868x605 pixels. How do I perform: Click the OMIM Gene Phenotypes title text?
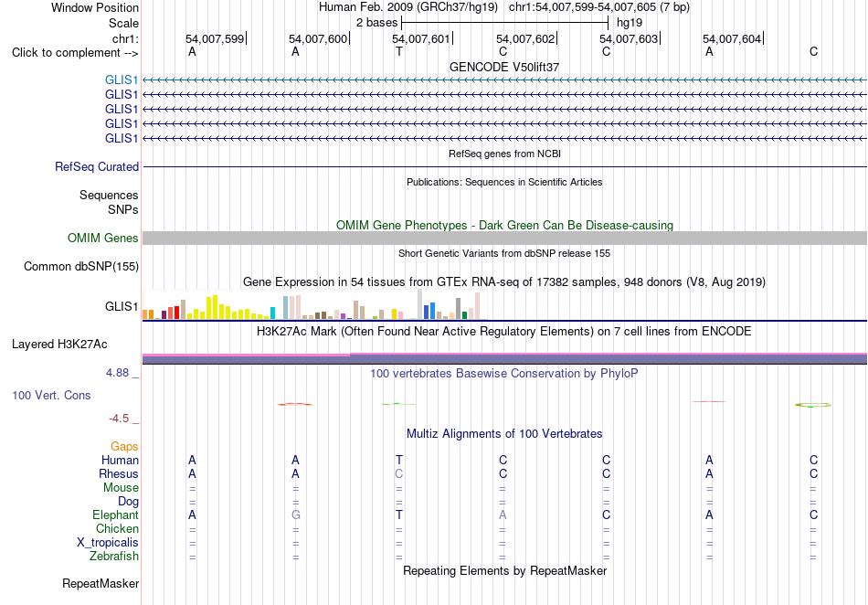(x=504, y=226)
